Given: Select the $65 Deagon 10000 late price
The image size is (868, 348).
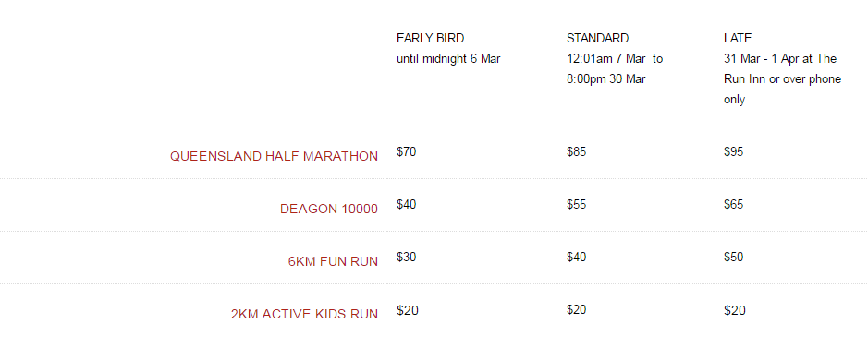Looking at the screenshot, I should point(733,204).
